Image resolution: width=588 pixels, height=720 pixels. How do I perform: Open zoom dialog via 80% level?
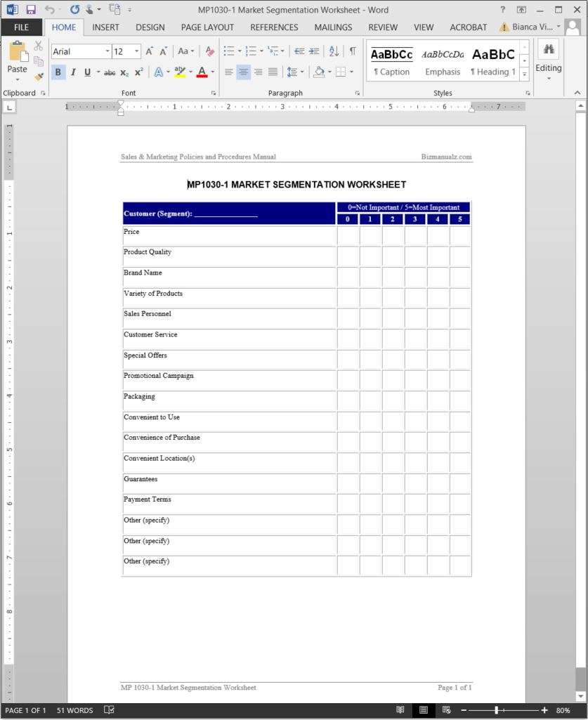pyautogui.click(x=563, y=710)
